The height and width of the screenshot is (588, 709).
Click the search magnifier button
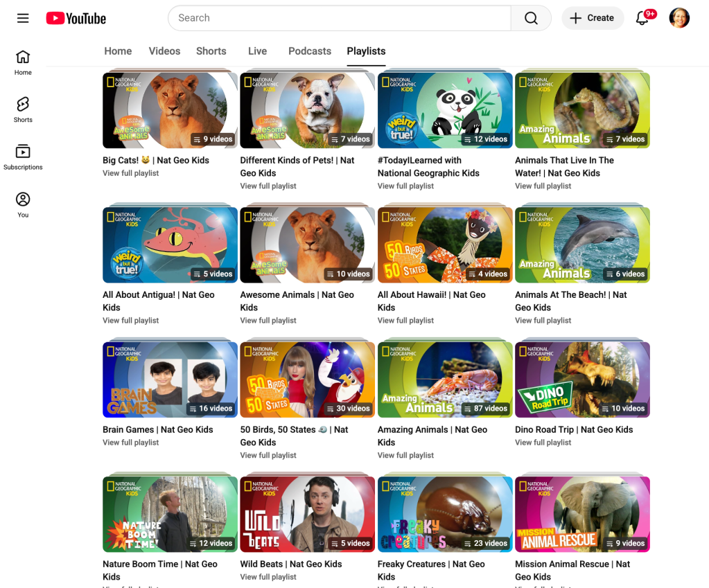[531, 18]
